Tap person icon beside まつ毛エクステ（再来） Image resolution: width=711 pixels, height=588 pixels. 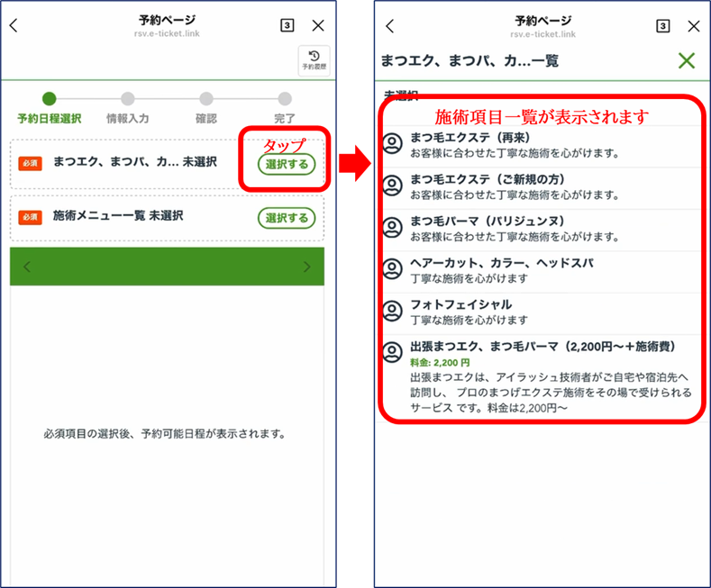coord(392,144)
